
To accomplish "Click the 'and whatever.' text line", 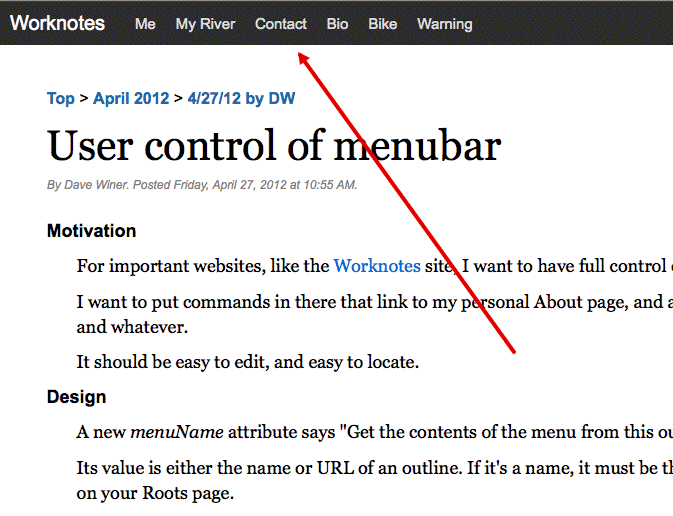I will [132, 327].
